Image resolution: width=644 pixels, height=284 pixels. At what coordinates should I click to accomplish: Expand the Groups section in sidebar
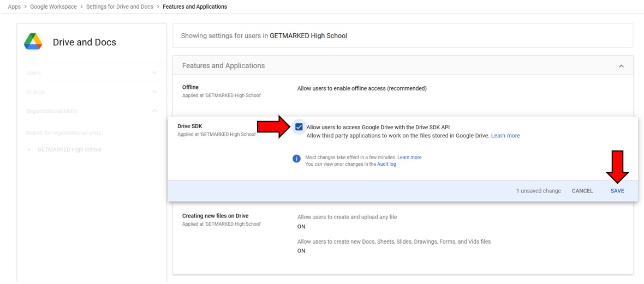point(154,92)
